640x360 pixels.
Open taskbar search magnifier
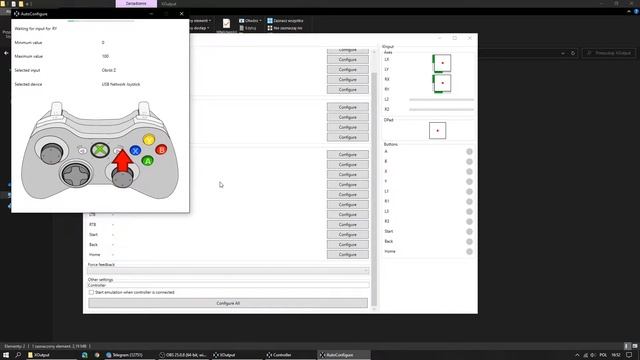(18, 355)
